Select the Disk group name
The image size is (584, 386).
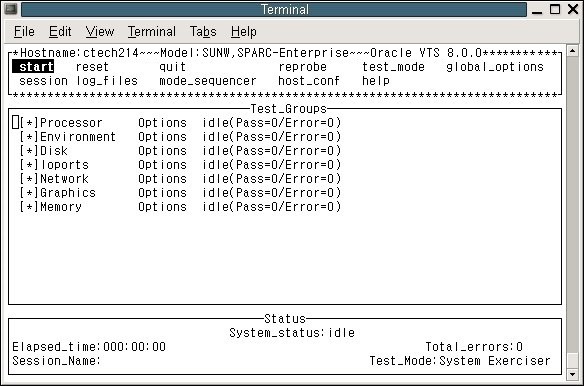tap(54, 151)
